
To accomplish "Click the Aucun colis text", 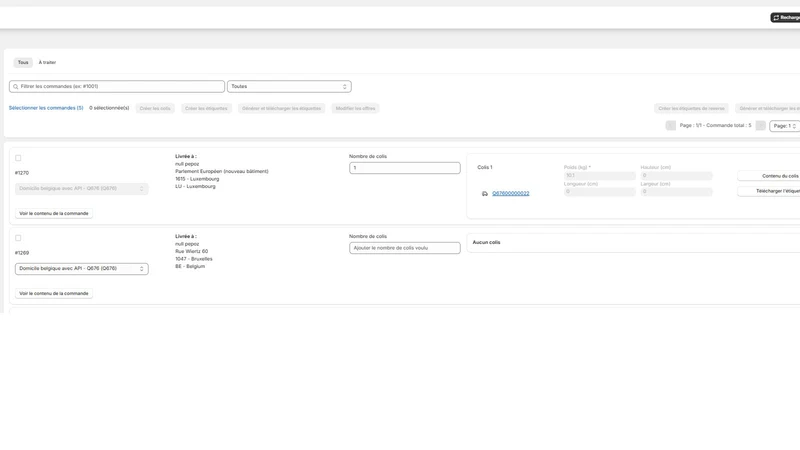I will click(x=486, y=242).
